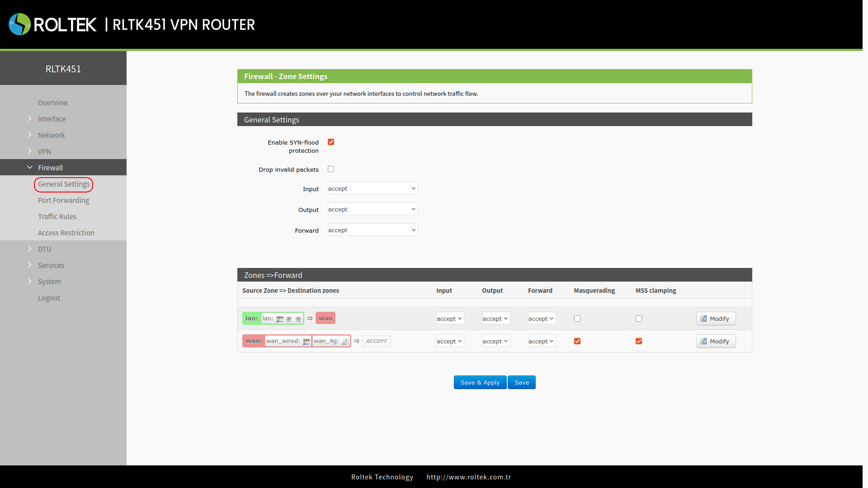The image size is (868, 488).
Task: Uncheck Masquerading for the wan zone
Action: (x=577, y=342)
